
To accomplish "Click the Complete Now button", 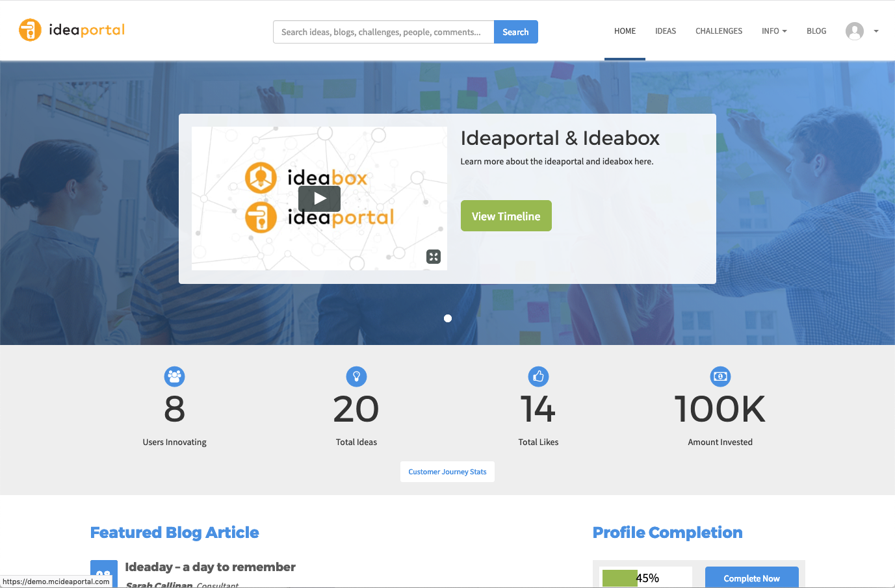I will tap(751, 578).
